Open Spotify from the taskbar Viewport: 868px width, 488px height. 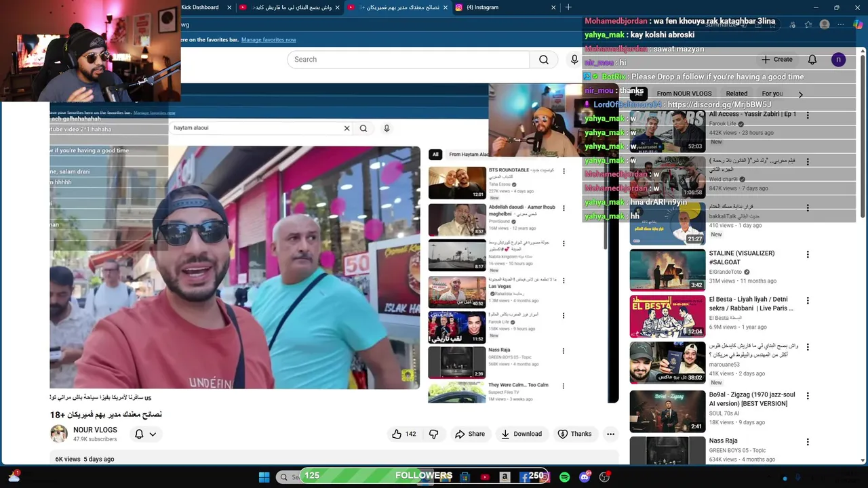(564, 477)
